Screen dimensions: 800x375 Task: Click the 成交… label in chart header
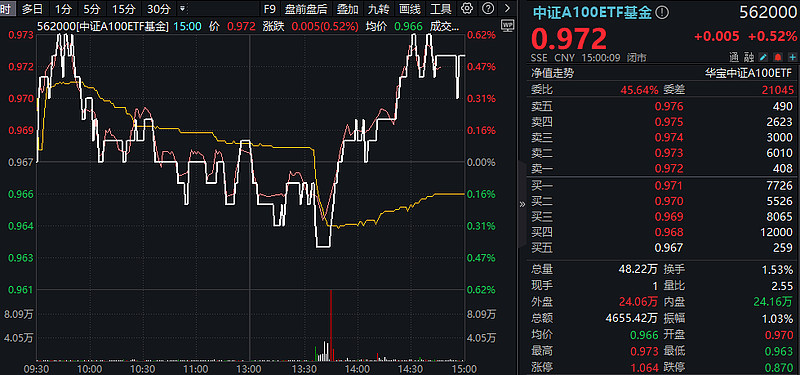pyautogui.click(x=444, y=27)
